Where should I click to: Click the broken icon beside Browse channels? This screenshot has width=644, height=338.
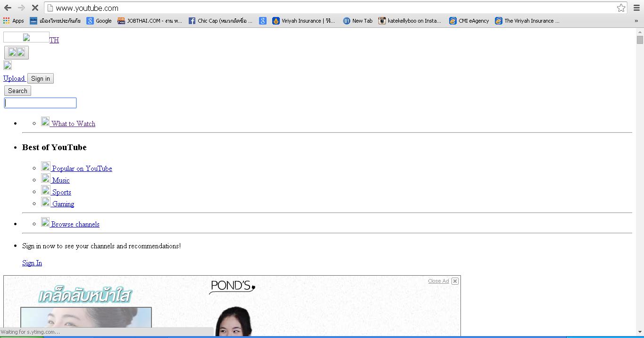pos(45,222)
